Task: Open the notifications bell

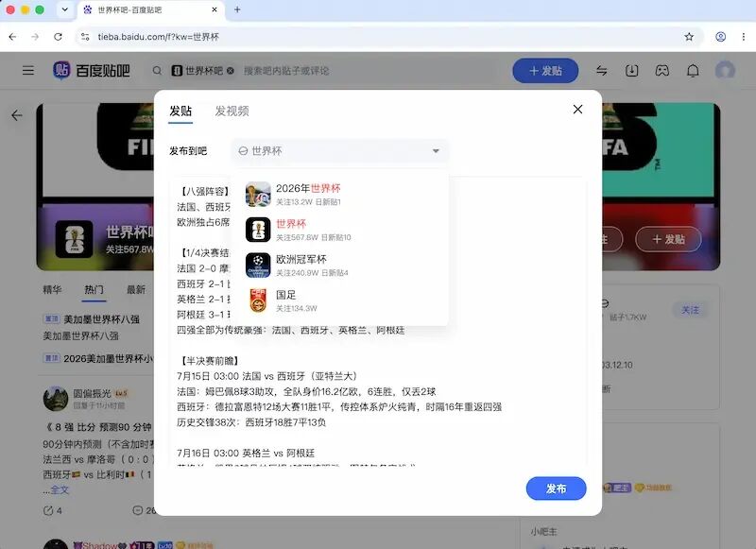Action: pyautogui.click(x=693, y=71)
